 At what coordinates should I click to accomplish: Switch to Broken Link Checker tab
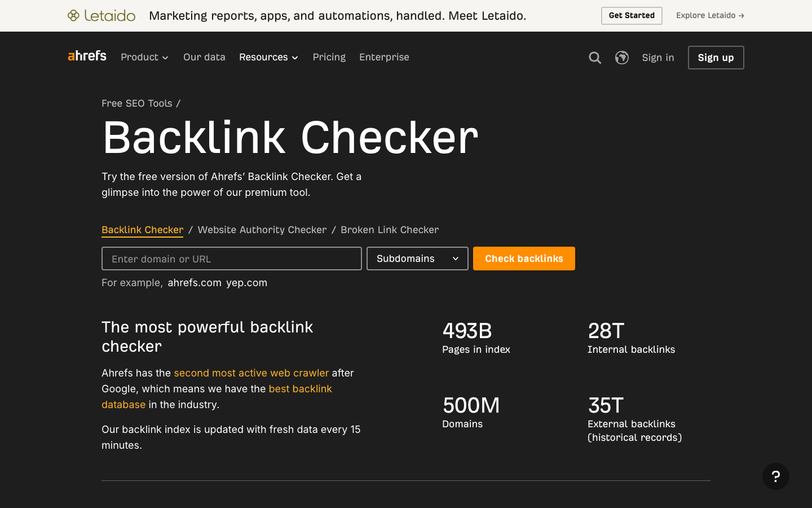click(x=390, y=230)
